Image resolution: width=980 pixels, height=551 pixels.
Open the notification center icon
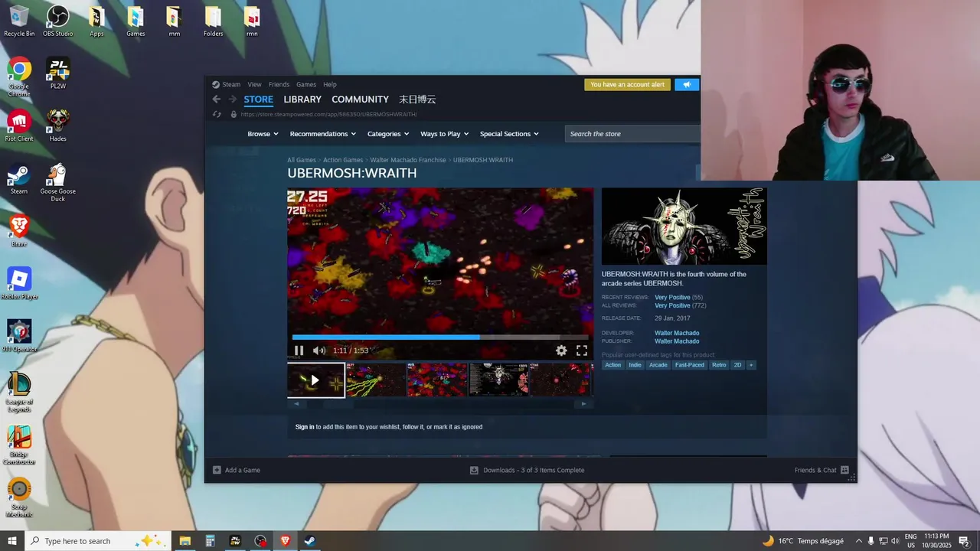click(964, 541)
